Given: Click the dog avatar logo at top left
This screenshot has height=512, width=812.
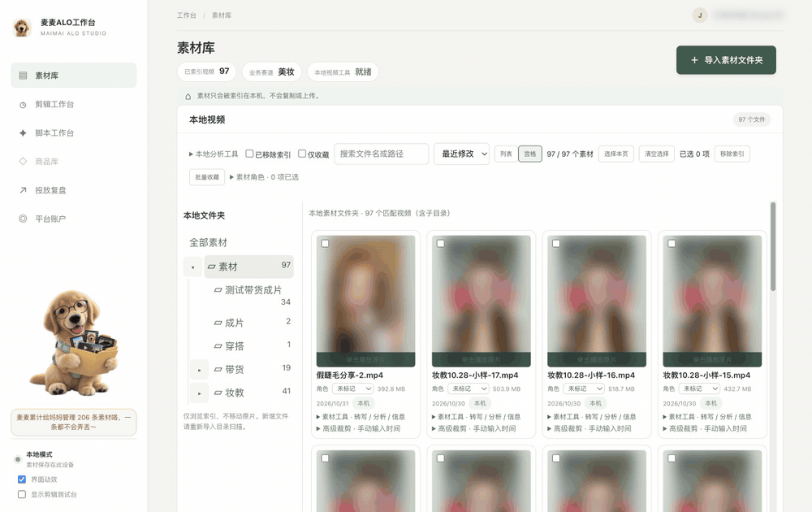Looking at the screenshot, I should (x=22, y=28).
